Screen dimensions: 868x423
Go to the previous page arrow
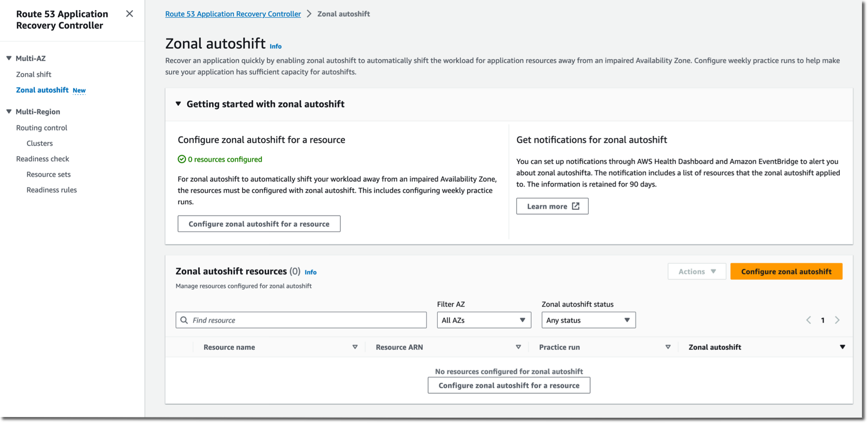808,320
